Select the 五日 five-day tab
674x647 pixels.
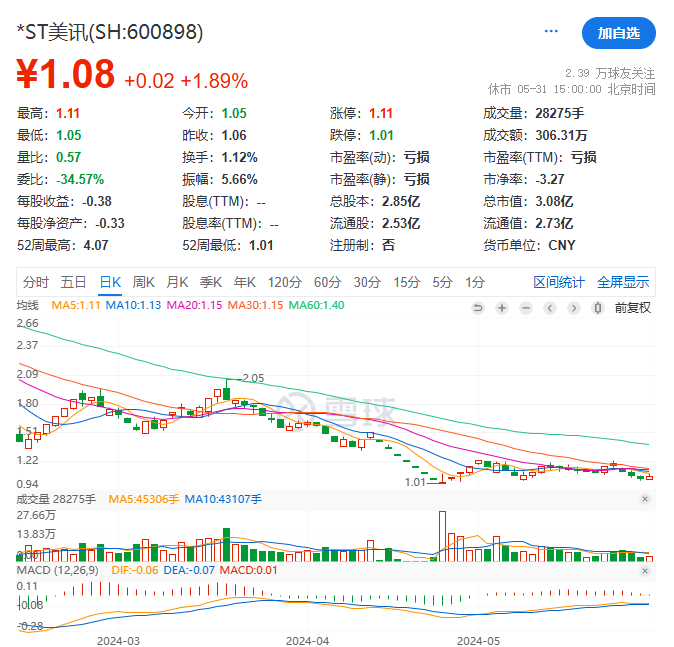(x=73, y=281)
